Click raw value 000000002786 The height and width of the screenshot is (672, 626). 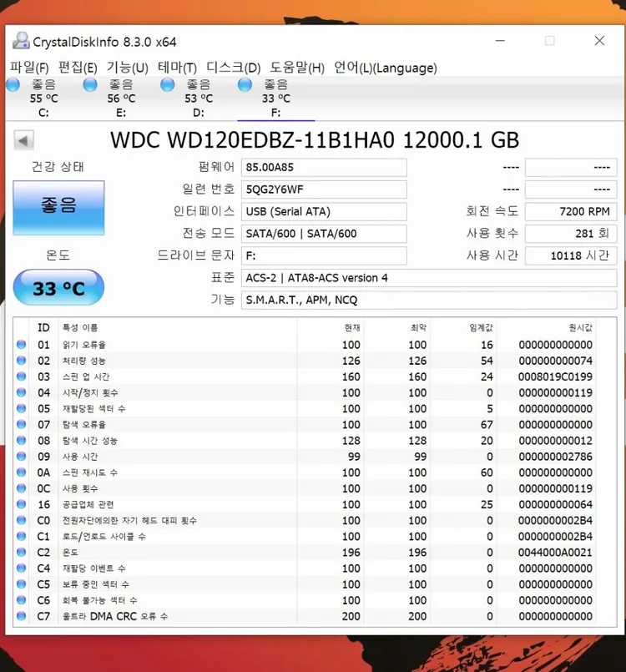pos(555,457)
